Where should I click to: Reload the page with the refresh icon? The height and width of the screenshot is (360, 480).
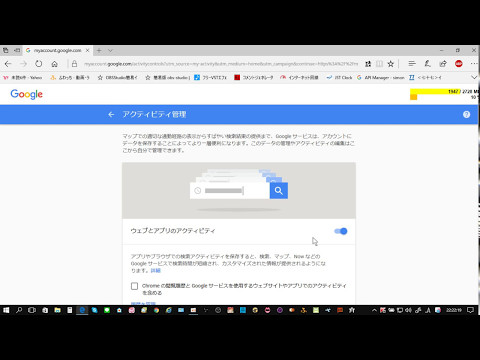39,64
